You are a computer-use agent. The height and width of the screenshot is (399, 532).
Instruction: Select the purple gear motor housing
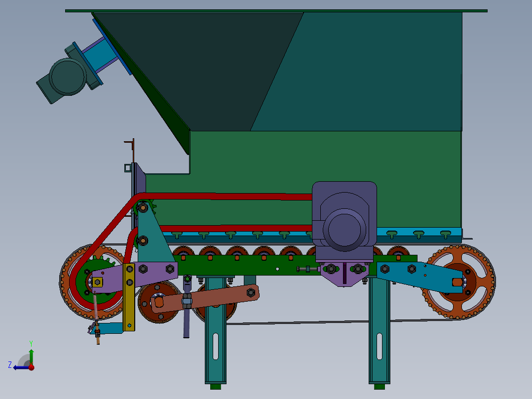(x=344, y=221)
